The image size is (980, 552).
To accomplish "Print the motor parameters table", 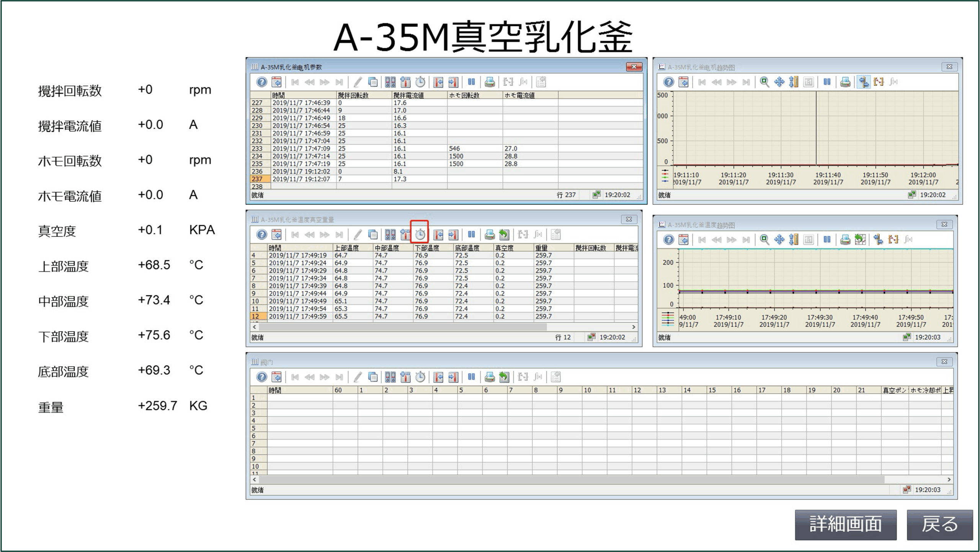I will pos(489,82).
